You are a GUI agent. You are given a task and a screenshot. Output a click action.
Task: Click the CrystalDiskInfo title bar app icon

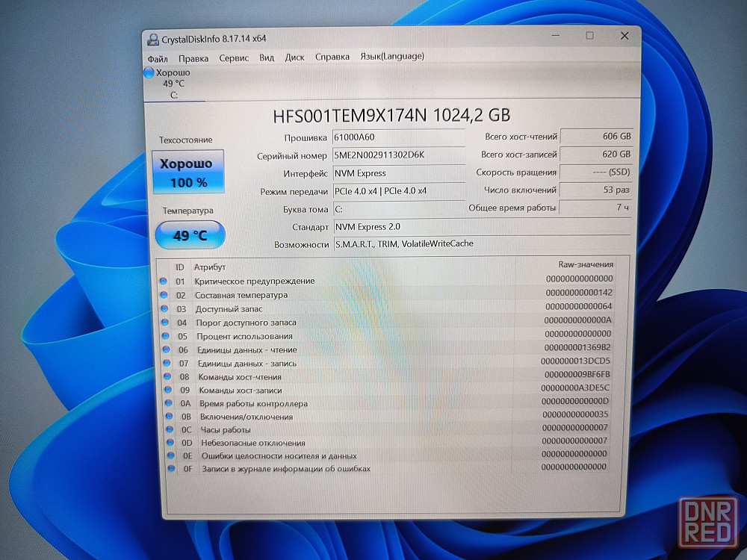coord(153,40)
